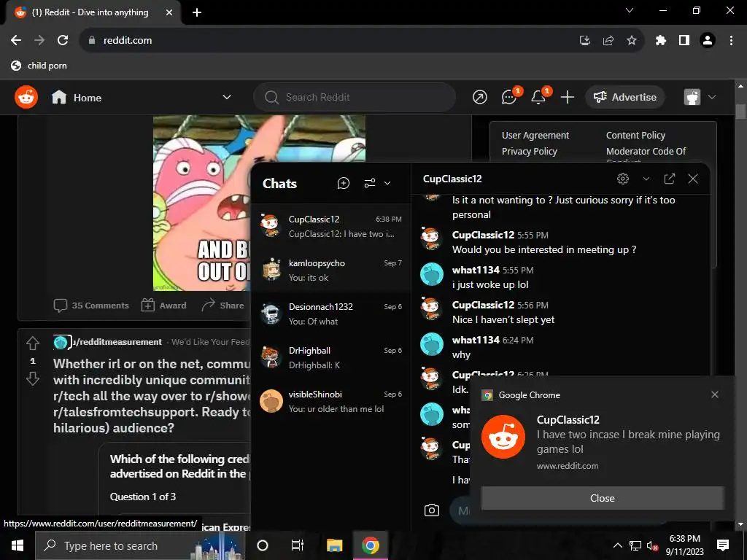Image resolution: width=747 pixels, height=560 pixels.
Task: Open the Patrick meme image thumbnail
Action: [x=201, y=203]
